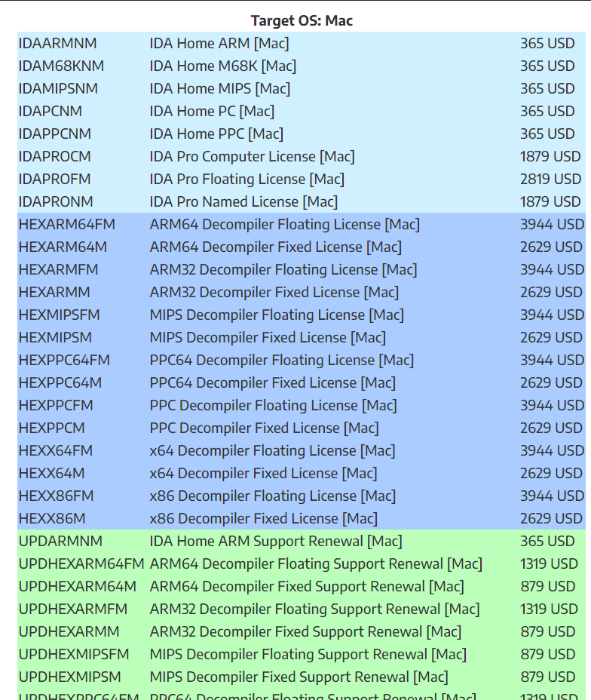The height and width of the screenshot is (700, 591).
Task: Click "ARM32 Decompiler Floating License [Mac]"
Action: coord(283,269)
